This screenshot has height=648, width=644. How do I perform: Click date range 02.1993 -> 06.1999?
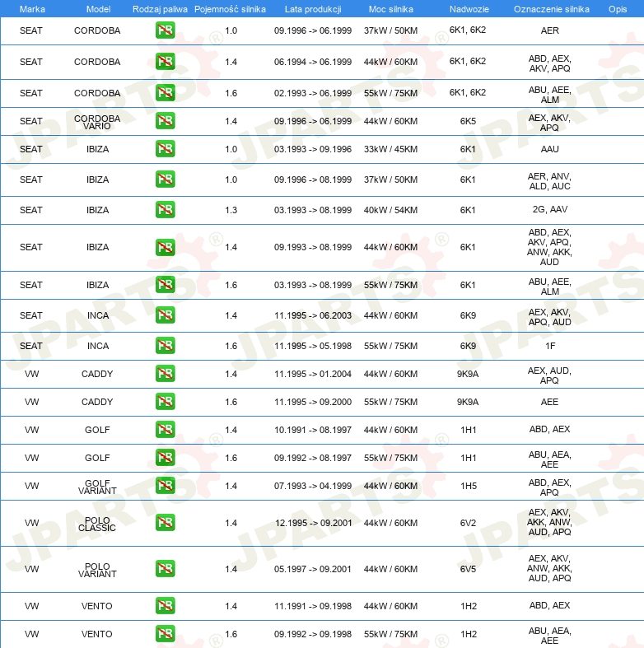pyautogui.click(x=313, y=93)
